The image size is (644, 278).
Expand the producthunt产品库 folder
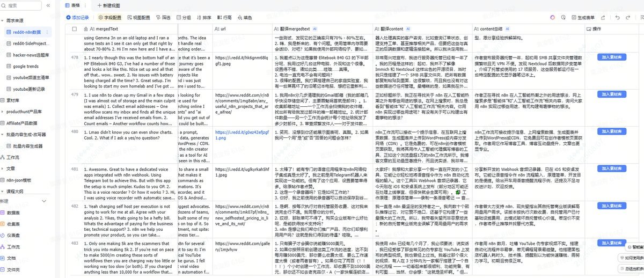pos(3,111)
